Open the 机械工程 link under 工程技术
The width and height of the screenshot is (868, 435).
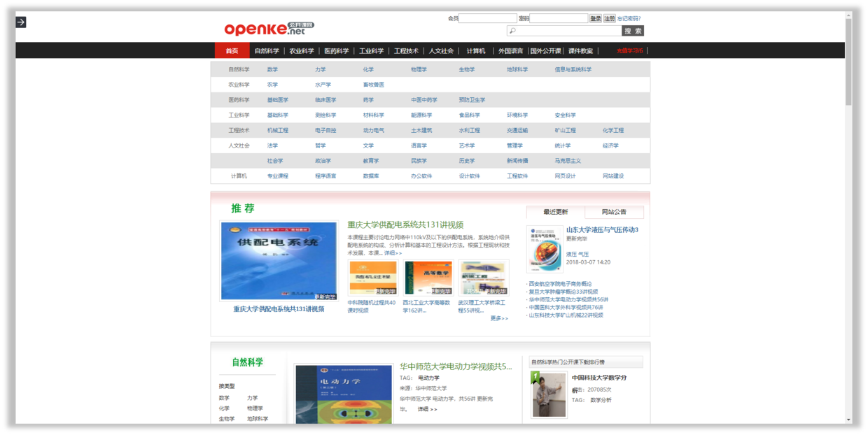(x=279, y=130)
